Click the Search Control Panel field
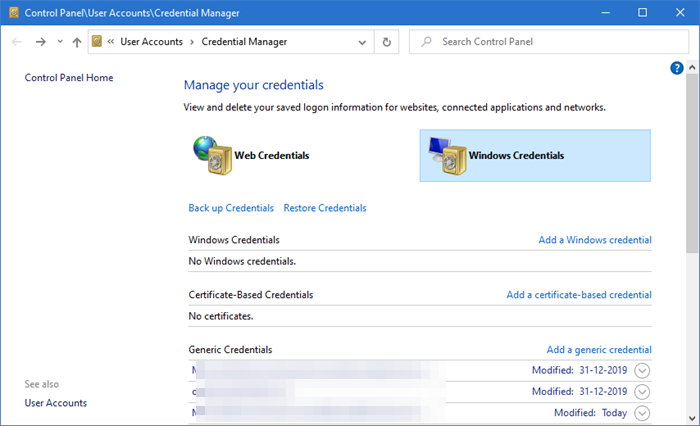 click(x=550, y=42)
